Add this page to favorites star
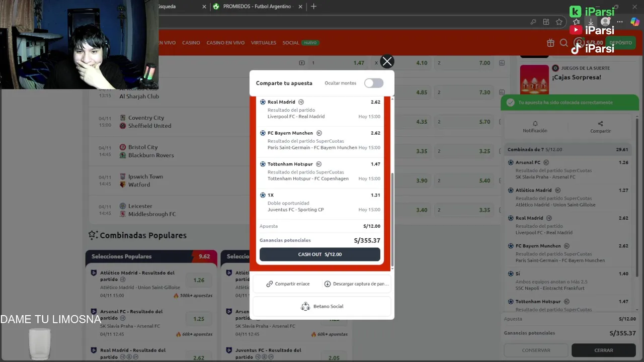This screenshot has width=644, height=362. pos(559,22)
